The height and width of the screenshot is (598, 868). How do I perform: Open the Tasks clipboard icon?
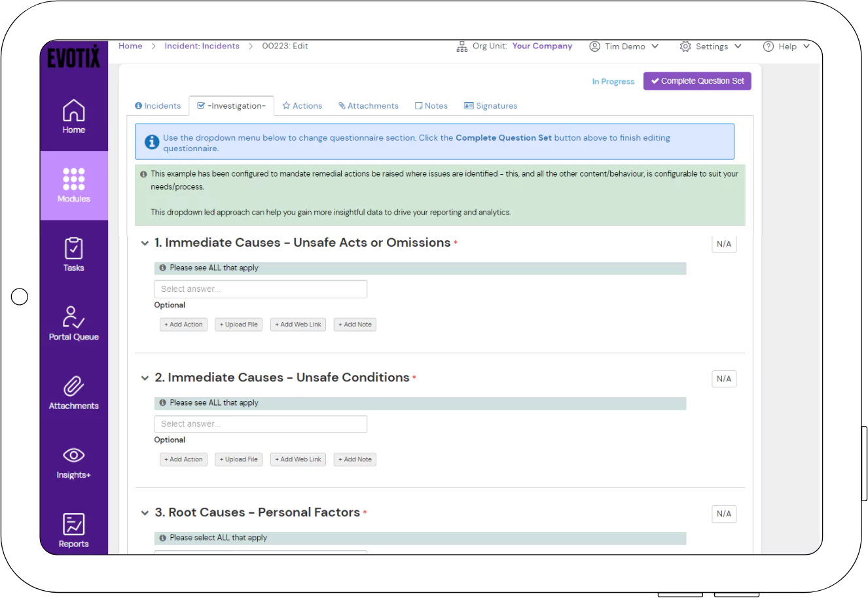click(74, 248)
